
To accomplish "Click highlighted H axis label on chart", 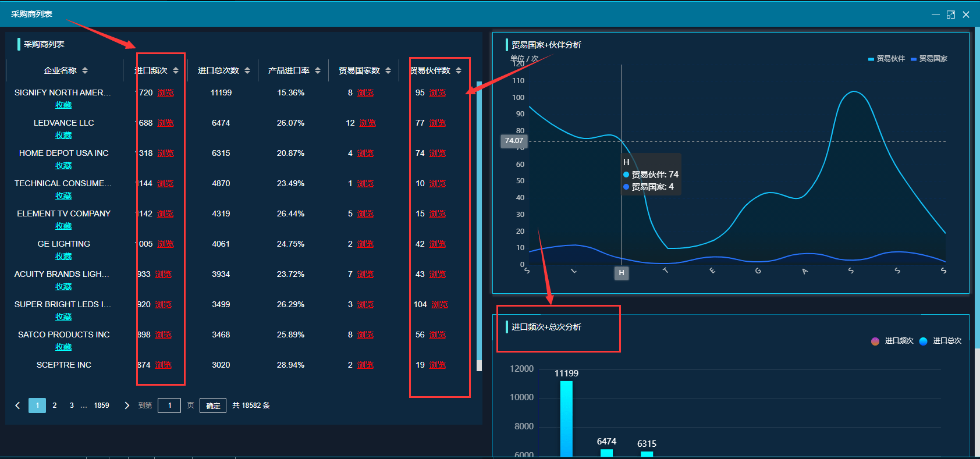I will pos(622,273).
